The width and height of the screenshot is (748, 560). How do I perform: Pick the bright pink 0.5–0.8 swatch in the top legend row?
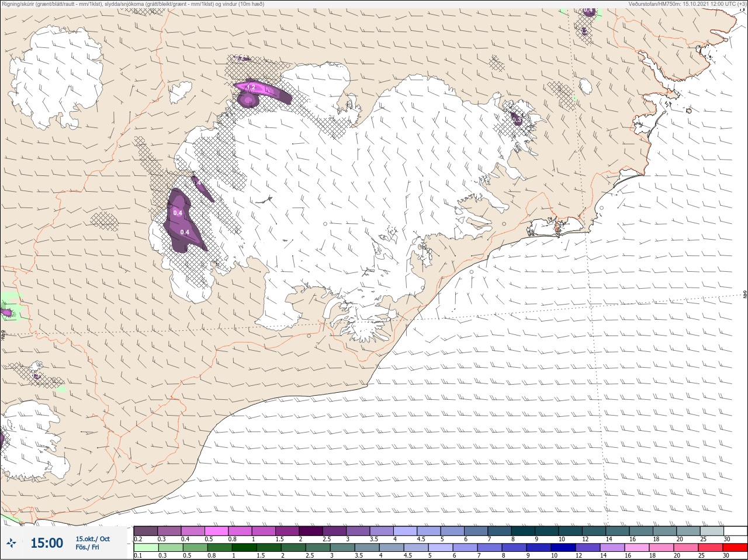coord(217,531)
